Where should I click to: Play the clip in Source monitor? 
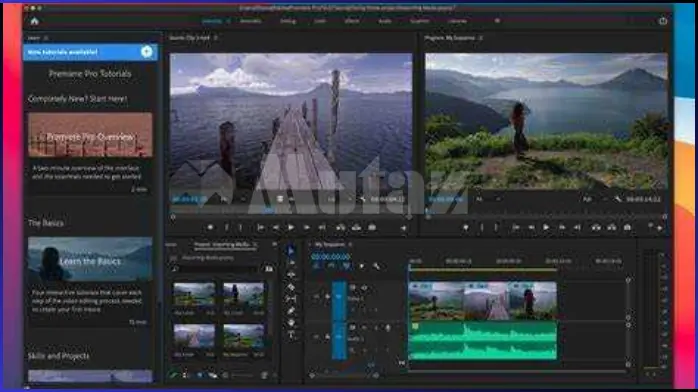291,227
